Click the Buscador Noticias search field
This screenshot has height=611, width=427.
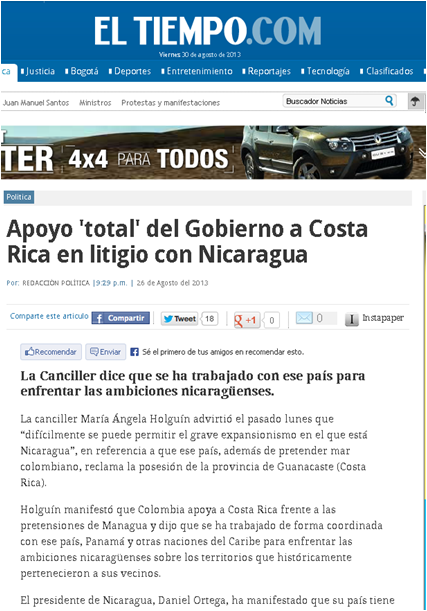pos(334,101)
